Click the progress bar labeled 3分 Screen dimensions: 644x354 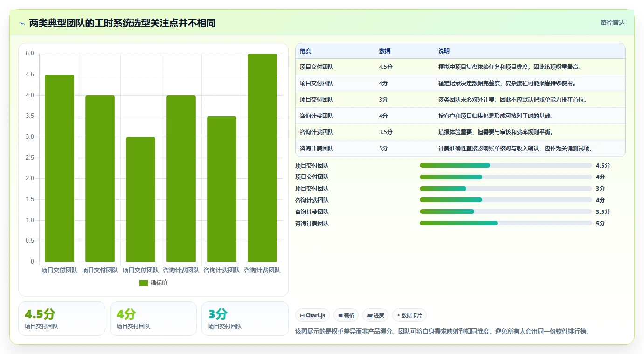(506, 189)
